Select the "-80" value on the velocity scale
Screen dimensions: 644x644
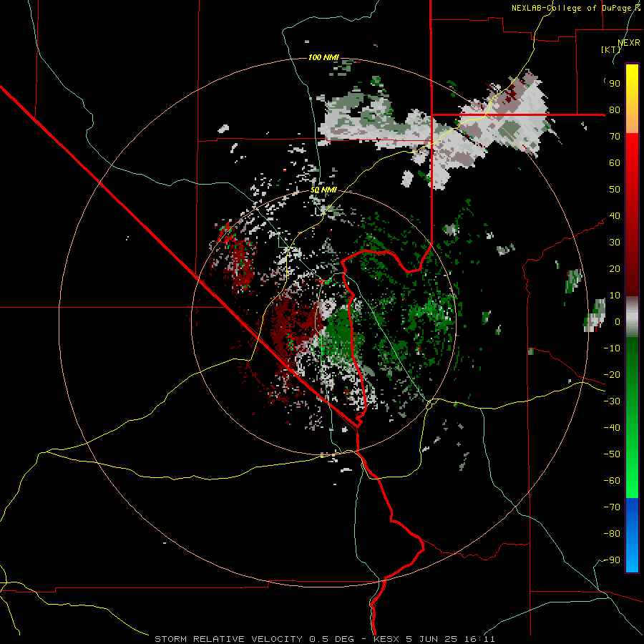point(612,534)
